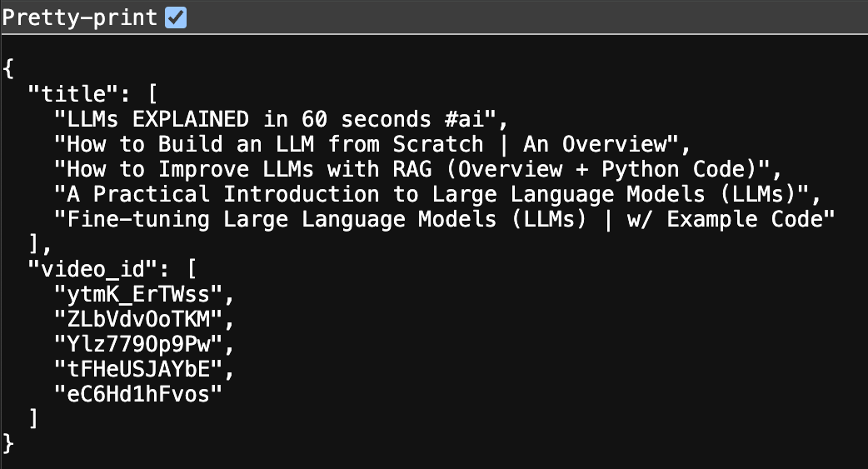Click the closing curly brace of the JSON

click(8, 443)
